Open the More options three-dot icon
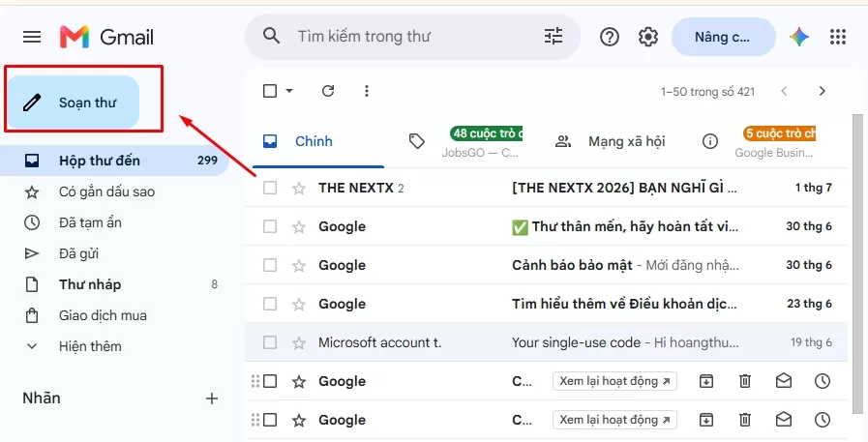The width and height of the screenshot is (868, 442). 367,91
